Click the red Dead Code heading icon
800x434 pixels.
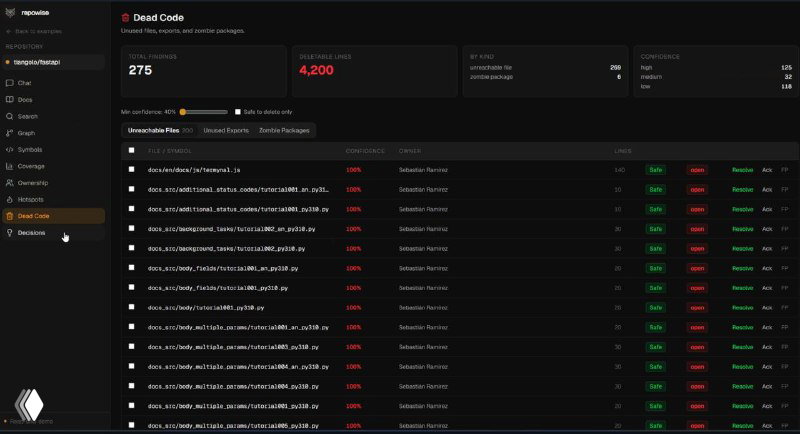tap(125, 18)
